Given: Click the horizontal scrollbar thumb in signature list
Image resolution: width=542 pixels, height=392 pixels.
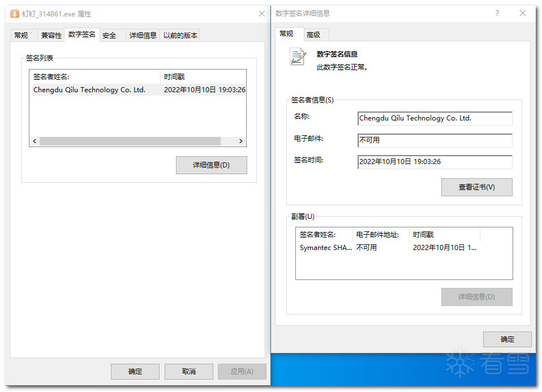Looking at the screenshot, I should click(x=130, y=141).
